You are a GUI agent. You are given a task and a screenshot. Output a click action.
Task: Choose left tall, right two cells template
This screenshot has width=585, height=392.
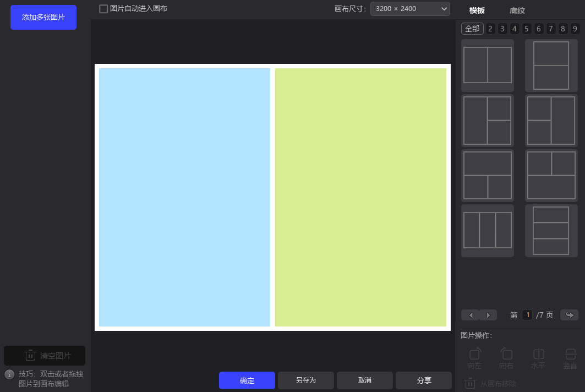point(488,121)
